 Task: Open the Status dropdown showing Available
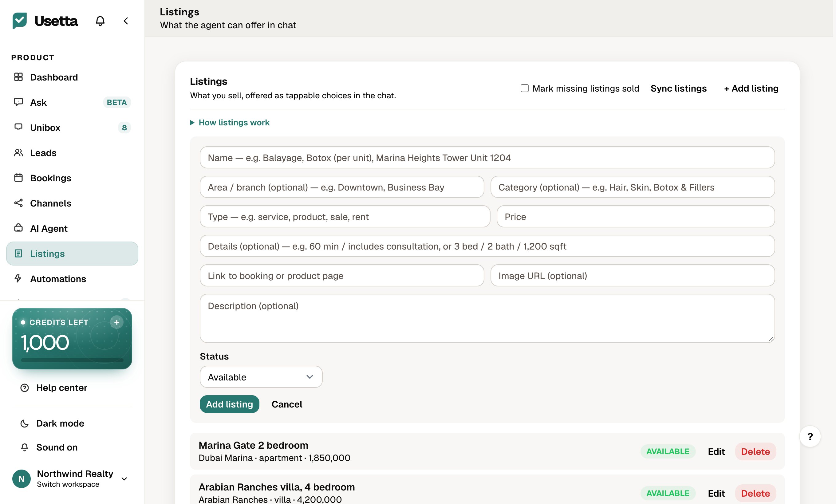point(261,377)
